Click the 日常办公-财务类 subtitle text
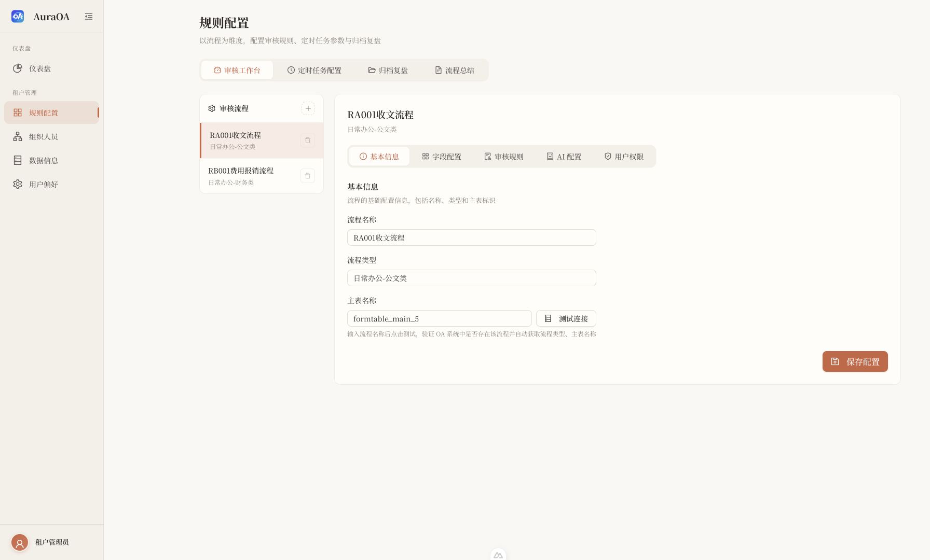The height and width of the screenshot is (560, 930). [x=231, y=183]
